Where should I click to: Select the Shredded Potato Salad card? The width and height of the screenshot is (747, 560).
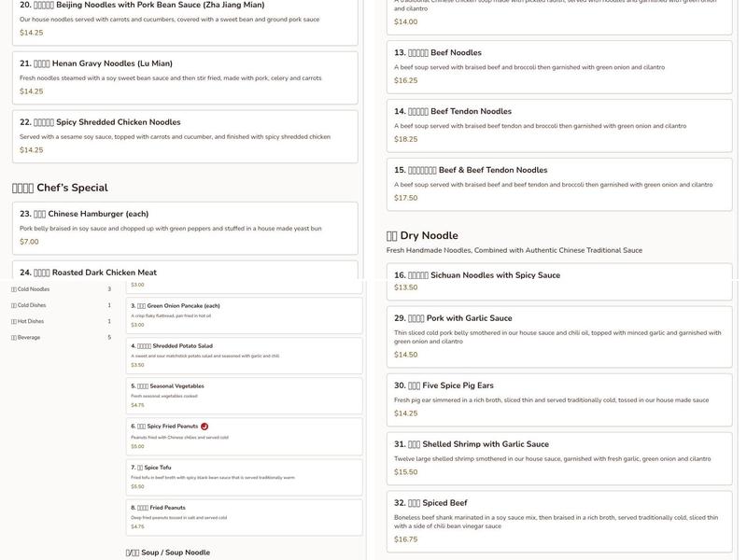click(x=244, y=355)
